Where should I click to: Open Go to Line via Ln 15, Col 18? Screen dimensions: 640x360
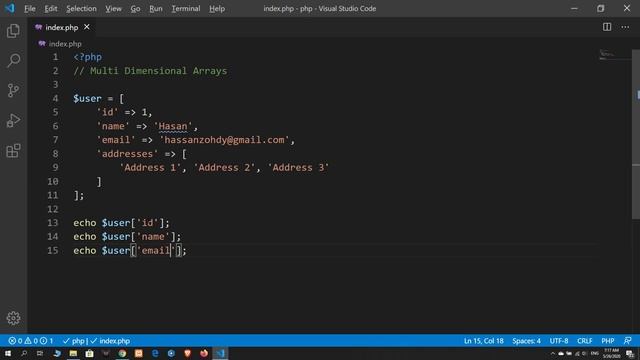pos(484,341)
